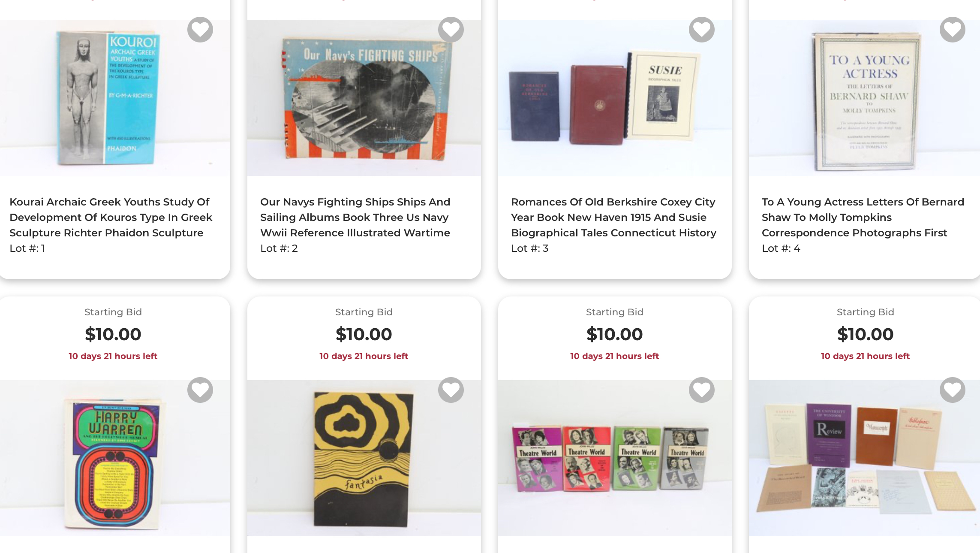This screenshot has width=980, height=553.
Task: Open the Fantasia book cover image
Action: (364, 459)
